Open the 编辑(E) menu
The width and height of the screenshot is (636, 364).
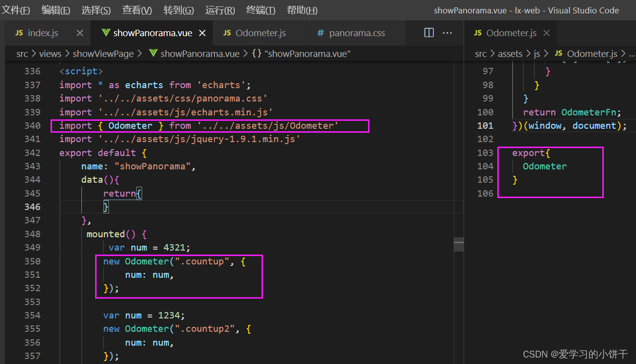56,10
